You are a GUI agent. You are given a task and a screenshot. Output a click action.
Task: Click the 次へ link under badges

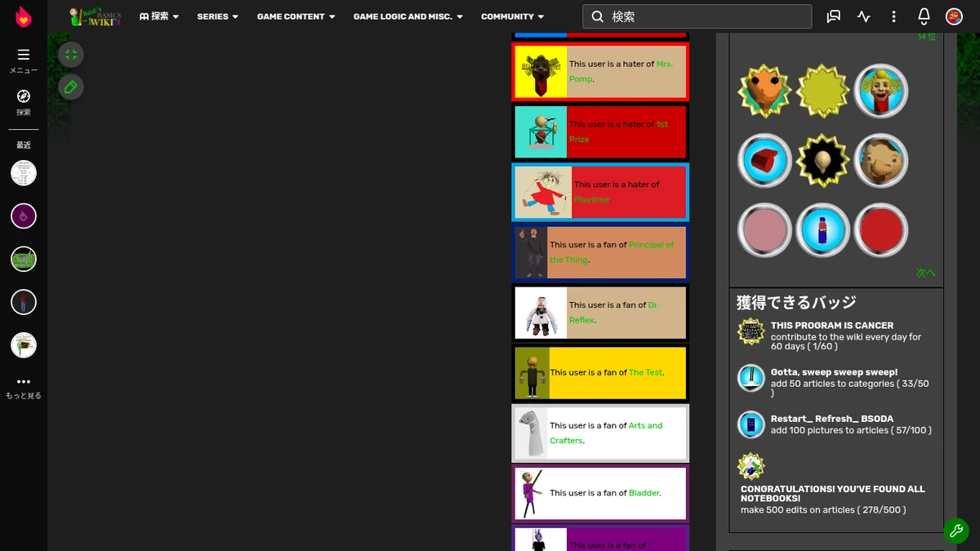click(925, 273)
